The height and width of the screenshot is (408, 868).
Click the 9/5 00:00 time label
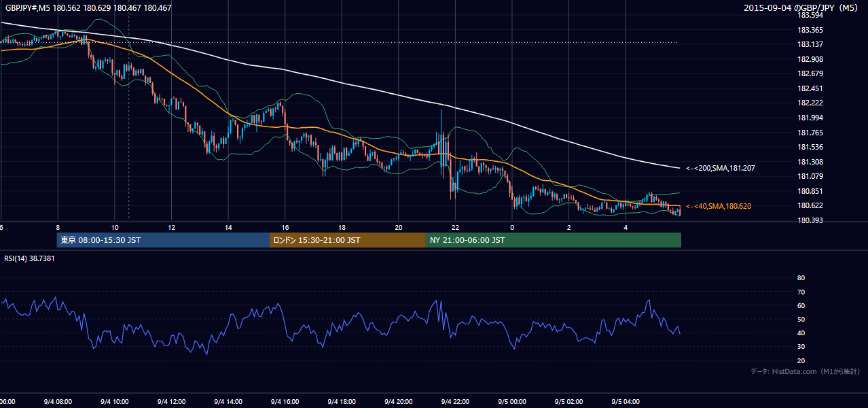511,401
